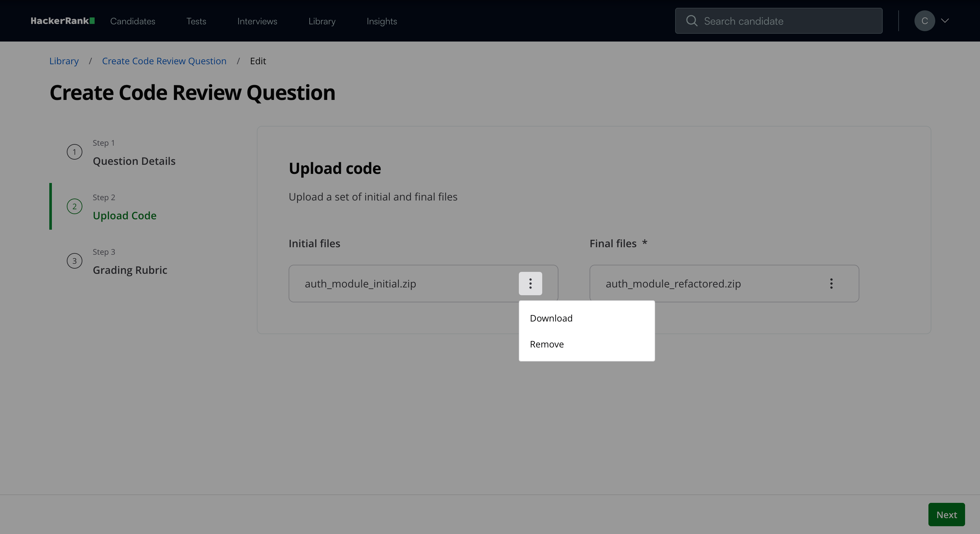Go to the Tests section
Image resolution: width=980 pixels, height=534 pixels.
coord(196,21)
